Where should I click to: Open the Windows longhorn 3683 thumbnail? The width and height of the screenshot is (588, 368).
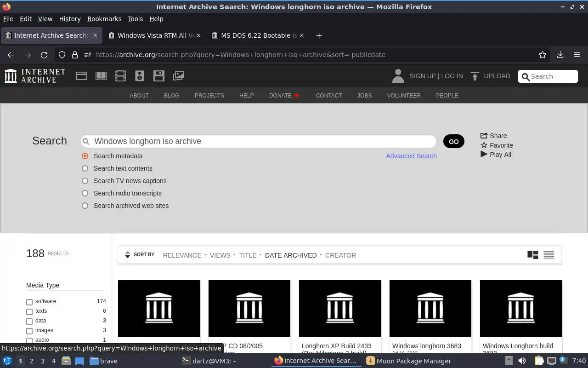(x=430, y=309)
